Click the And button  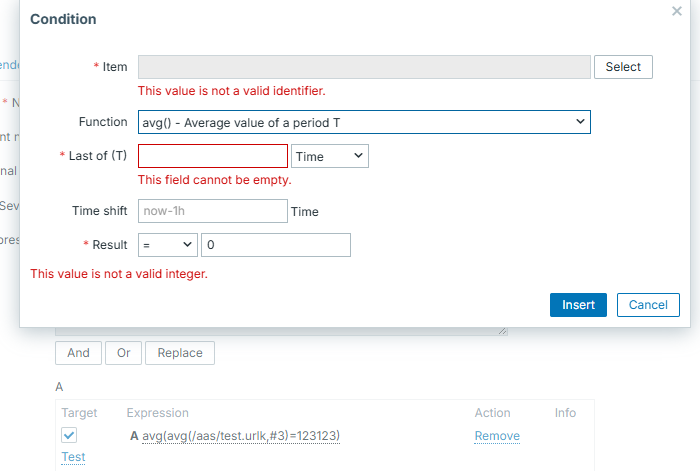(x=78, y=353)
